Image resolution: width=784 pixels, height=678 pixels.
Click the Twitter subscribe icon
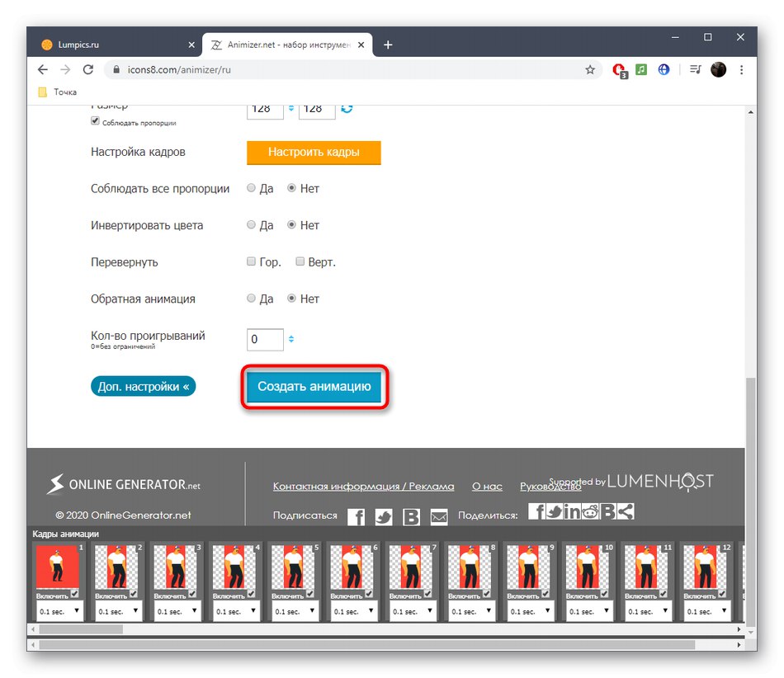point(383,516)
